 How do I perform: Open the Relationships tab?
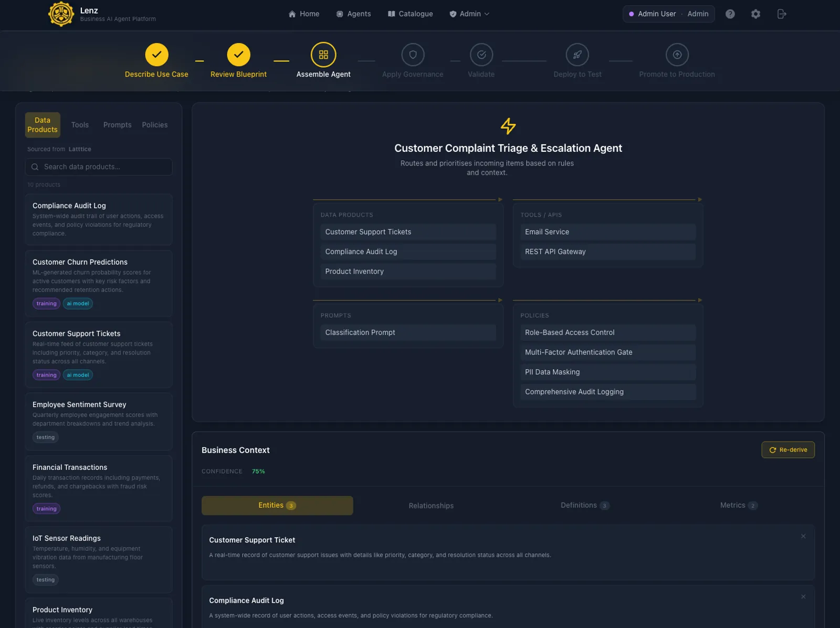tap(431, 506)
